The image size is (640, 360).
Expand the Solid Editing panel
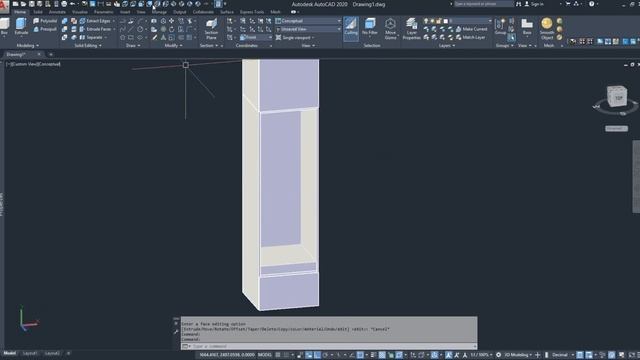point(88,46)
